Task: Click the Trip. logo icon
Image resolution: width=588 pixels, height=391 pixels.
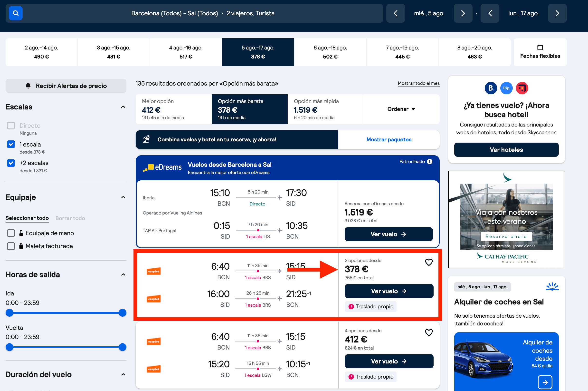Action: click(506, 88)
